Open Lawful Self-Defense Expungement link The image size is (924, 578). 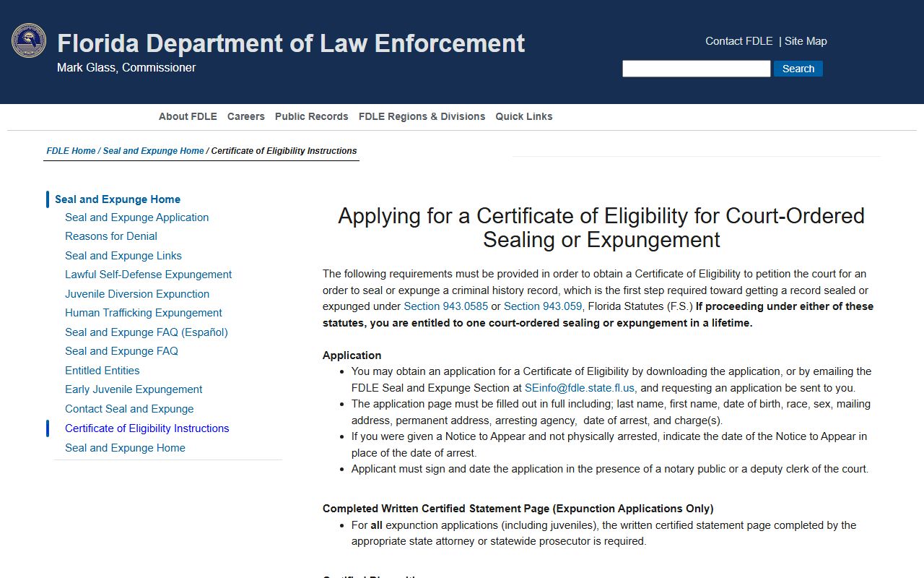coord(149,275)
